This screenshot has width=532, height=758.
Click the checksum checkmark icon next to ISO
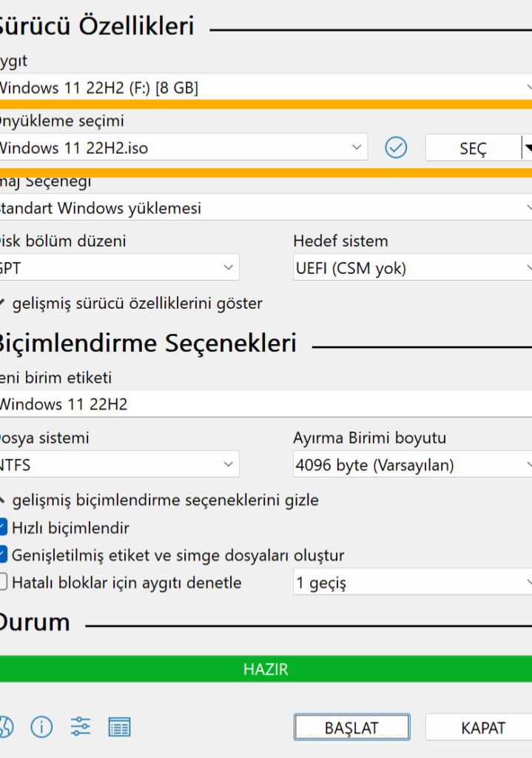click(x=397, y=148)
